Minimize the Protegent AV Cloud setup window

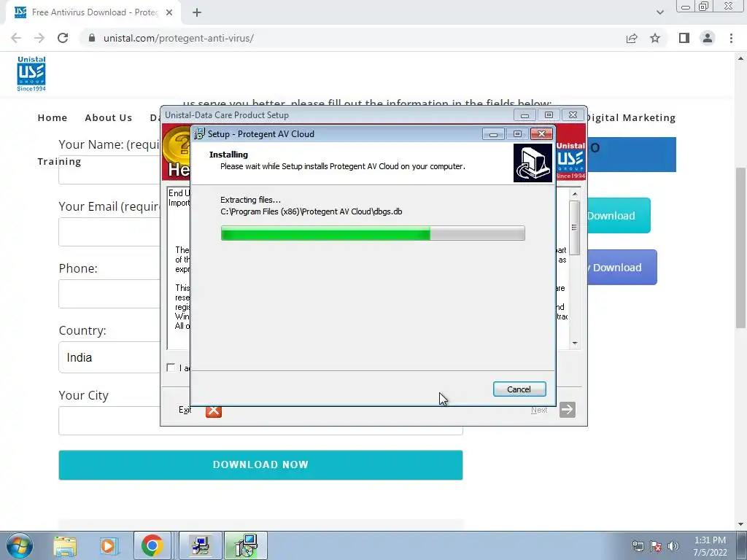(494, 134)
